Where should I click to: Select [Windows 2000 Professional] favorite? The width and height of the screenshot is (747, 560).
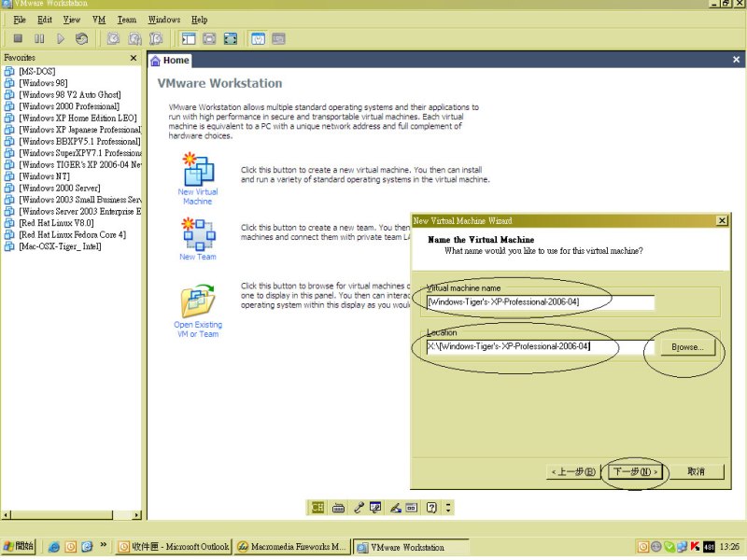tap(69, 106)
